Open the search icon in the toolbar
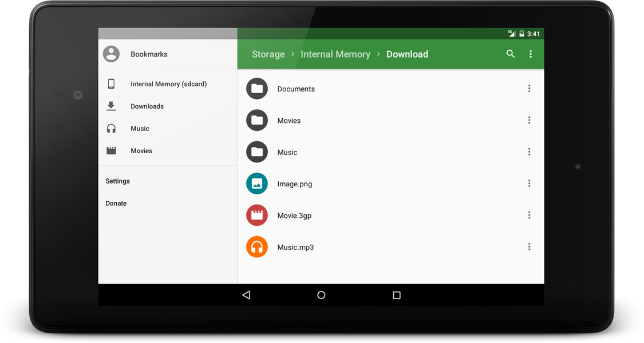Viewport: 644px width, 343px height. (x=510, y=54)
